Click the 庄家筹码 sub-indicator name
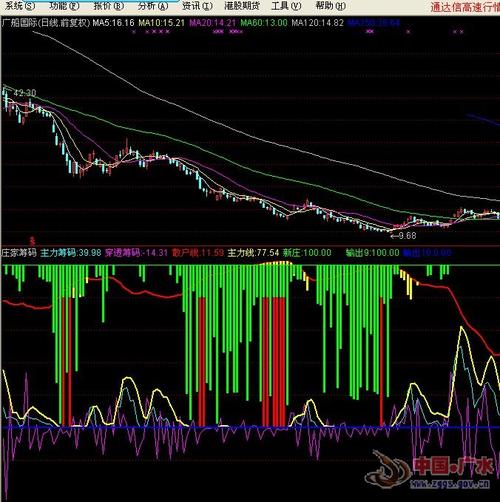The image size is (500, 502). tap(19, 253)
